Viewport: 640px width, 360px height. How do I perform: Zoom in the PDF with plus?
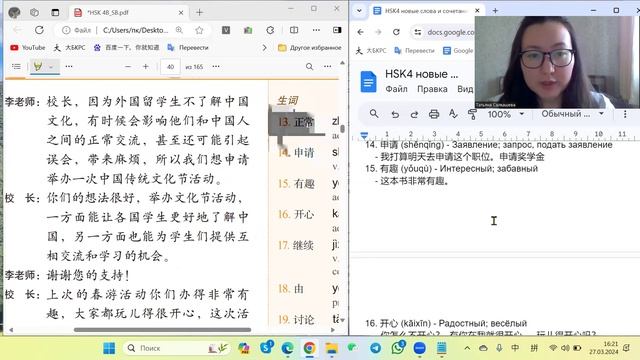coord(145,67)
